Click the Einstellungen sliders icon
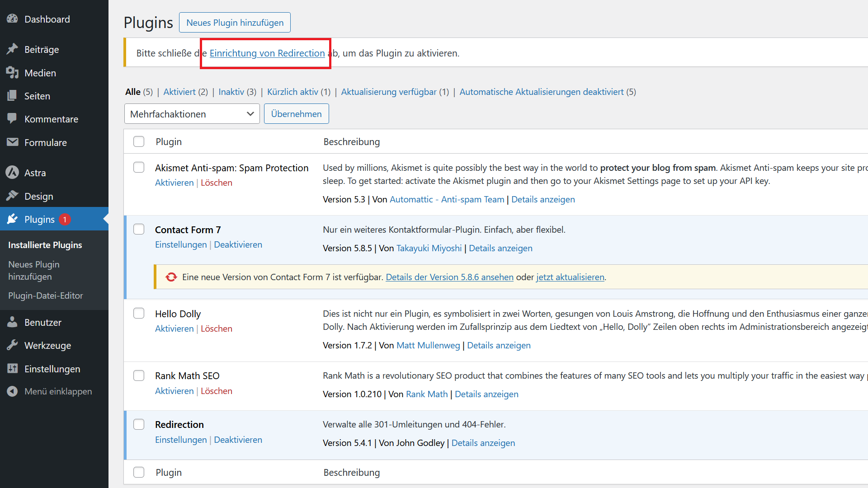Image resolution: width=868 pixels, height=488 pixels. [x=12, y=369]
